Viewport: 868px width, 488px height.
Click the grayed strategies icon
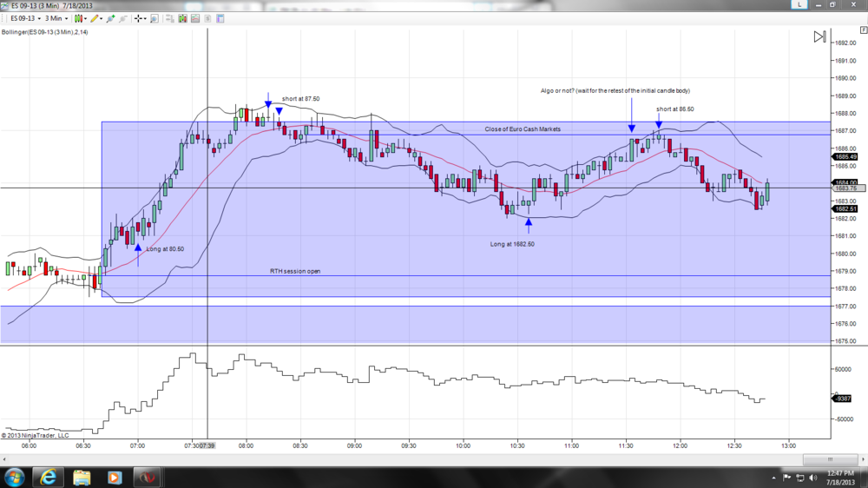[208, 18]
